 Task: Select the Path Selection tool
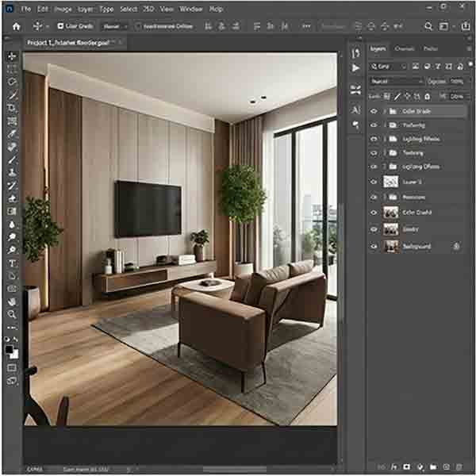(x=12, y=276)
